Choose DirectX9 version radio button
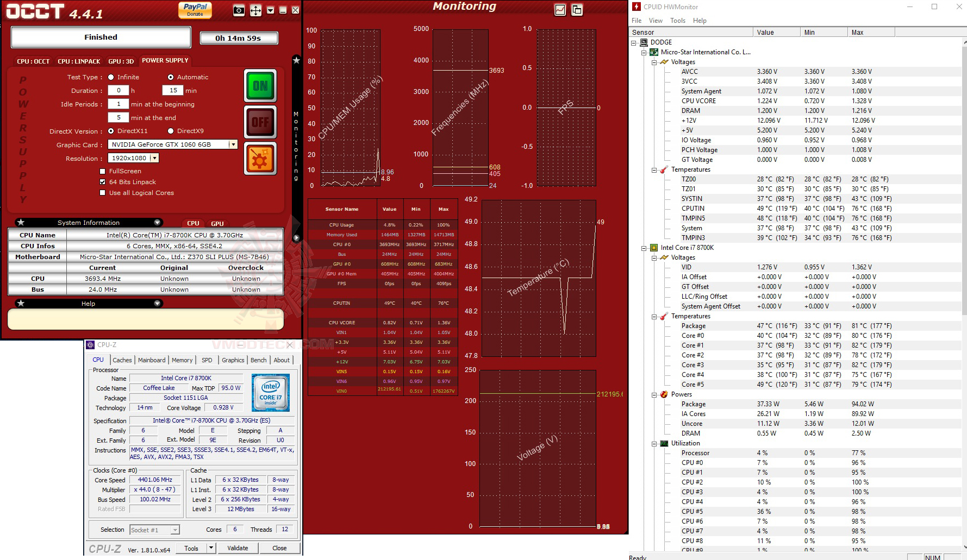967x560 pixels. point(171,131)
